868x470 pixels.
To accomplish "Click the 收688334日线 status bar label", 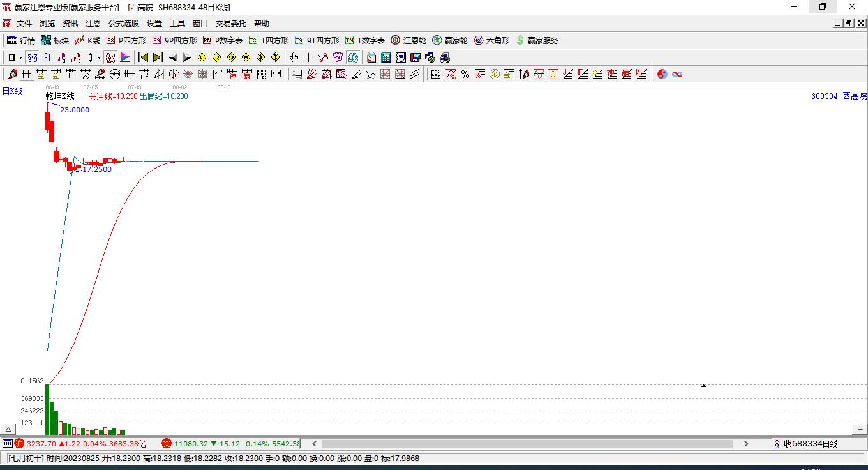I will pyautogui.click(x=810, y=444).
